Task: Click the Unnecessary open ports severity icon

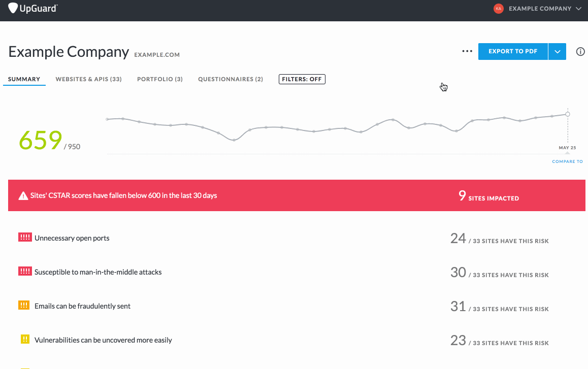Action: coord(25,238)
